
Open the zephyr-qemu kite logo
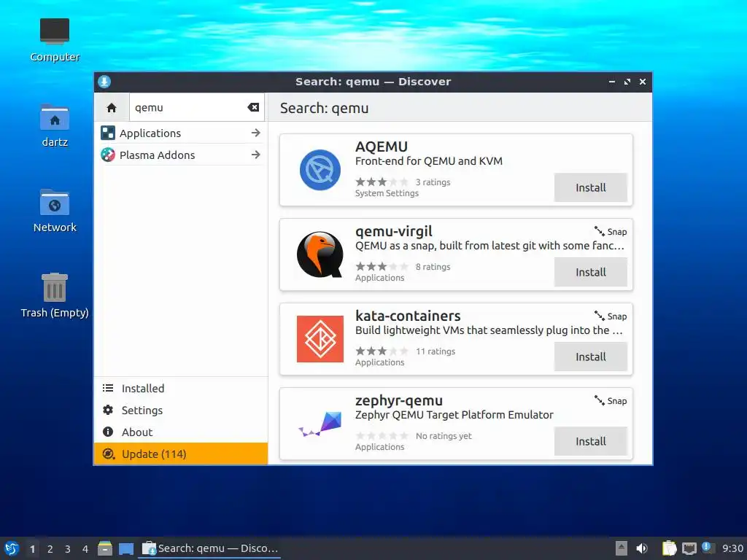pyautogui.click(x=320, y=424)
